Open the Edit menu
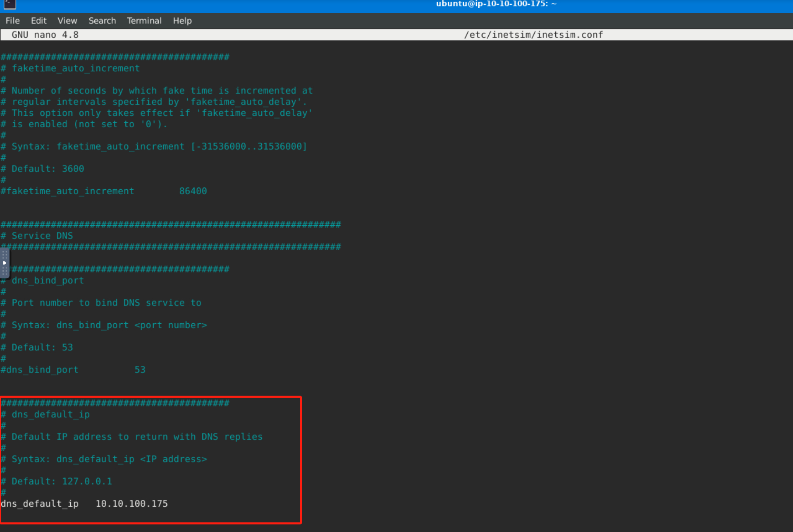 tap(38, 21)
